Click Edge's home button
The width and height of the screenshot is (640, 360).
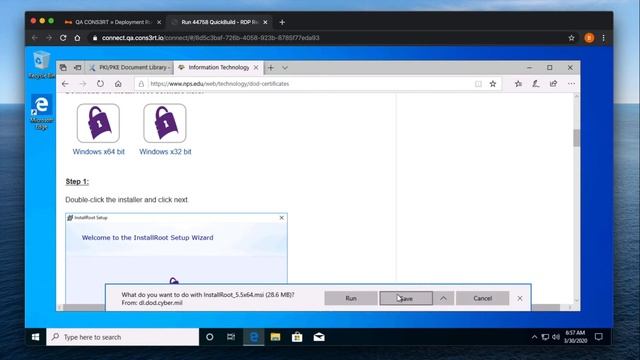coord(118,84)
